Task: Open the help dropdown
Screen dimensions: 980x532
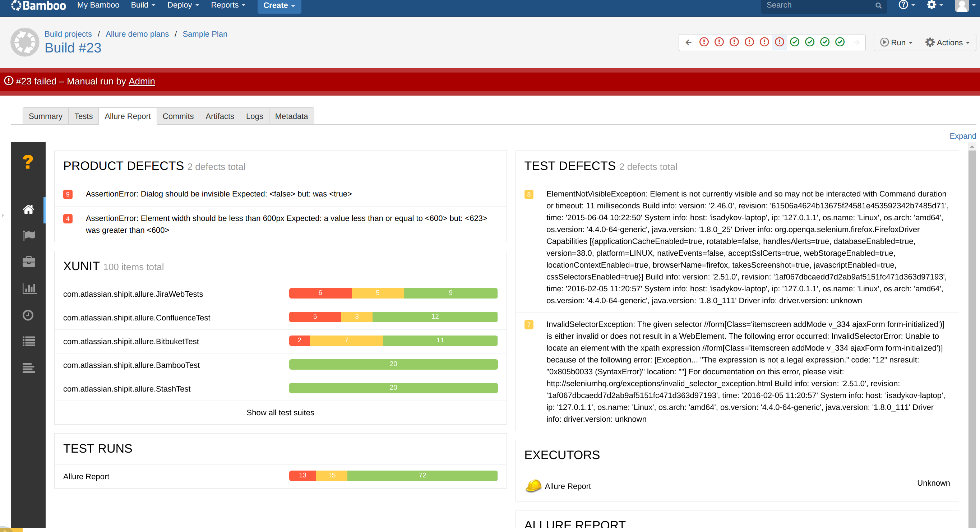Action: click(907, 5)
